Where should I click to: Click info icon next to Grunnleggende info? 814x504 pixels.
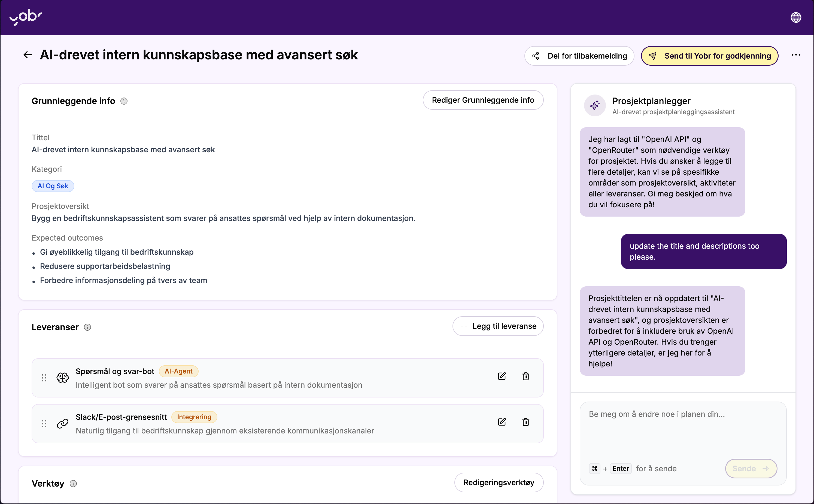[x=124, y=101]
